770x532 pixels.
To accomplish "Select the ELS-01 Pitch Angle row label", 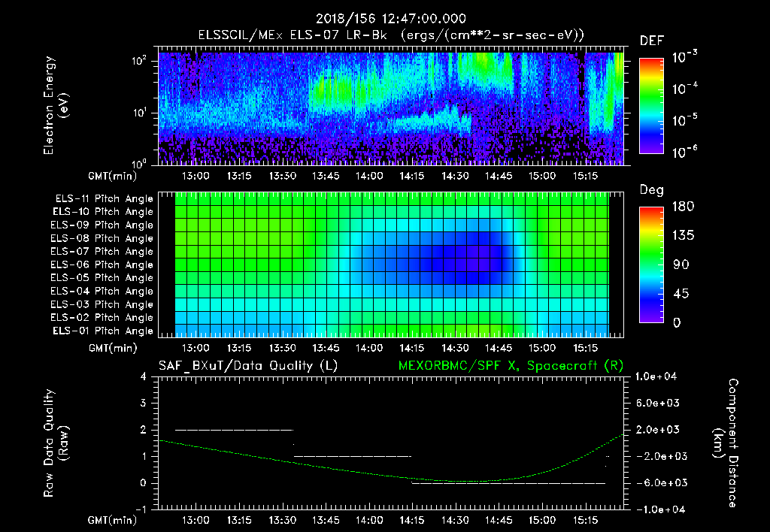I will tap(103, 331).
